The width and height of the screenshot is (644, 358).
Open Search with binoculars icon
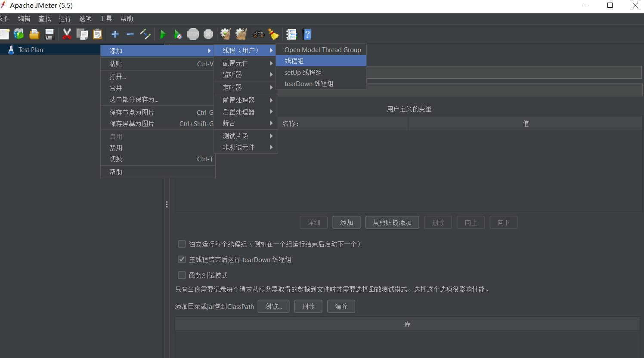click(x=259, y=34)
